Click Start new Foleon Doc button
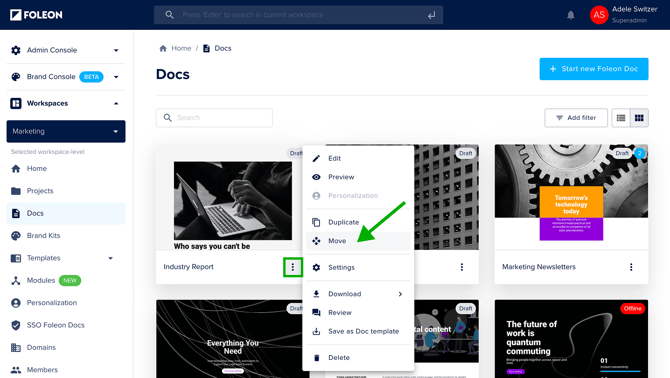 click(x=594, y=69)
